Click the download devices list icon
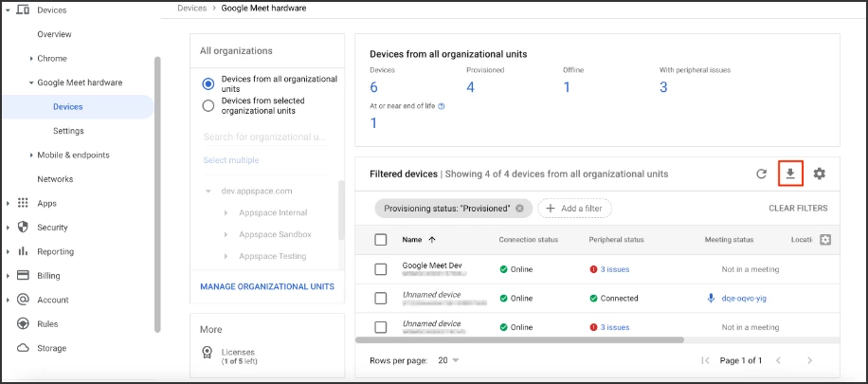Viewport: 868px width, 384px height. 790,174
